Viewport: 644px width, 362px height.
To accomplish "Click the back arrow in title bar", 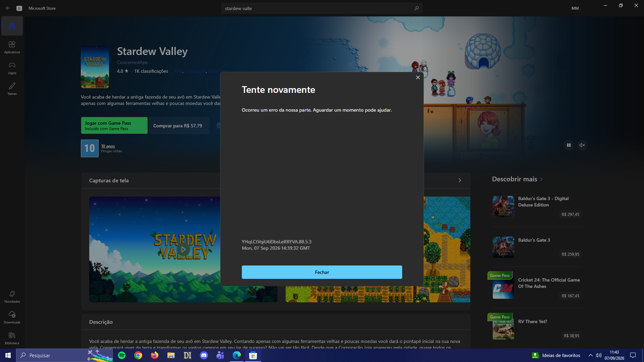I will pyautogui.click(x=8, y=8).
